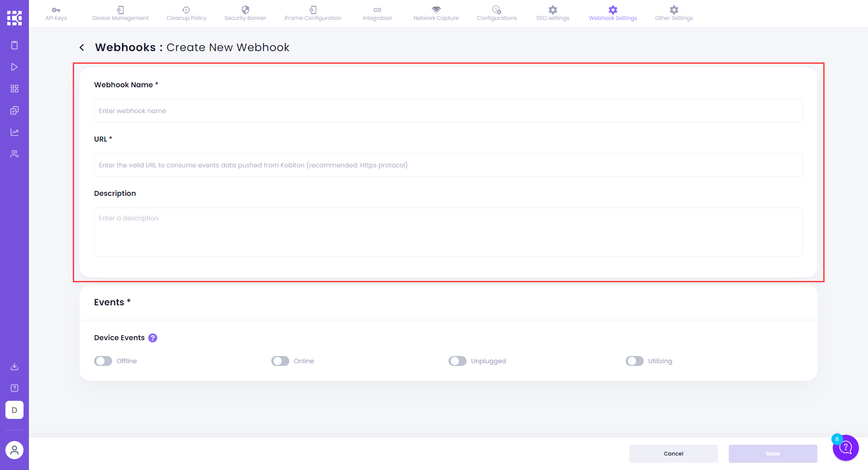Click the Security Banner shield icon
This screenshot has width=868, height=470.
(245, 10)
